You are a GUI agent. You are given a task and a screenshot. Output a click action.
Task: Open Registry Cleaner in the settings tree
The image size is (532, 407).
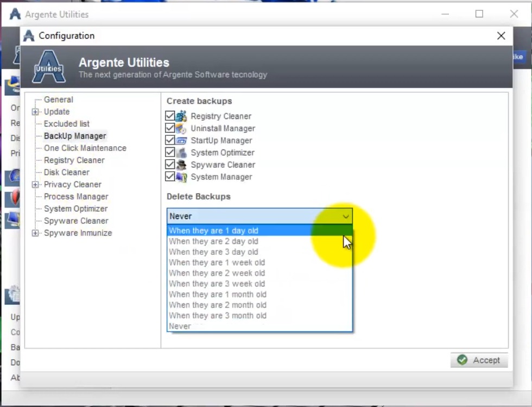[74, 160]
